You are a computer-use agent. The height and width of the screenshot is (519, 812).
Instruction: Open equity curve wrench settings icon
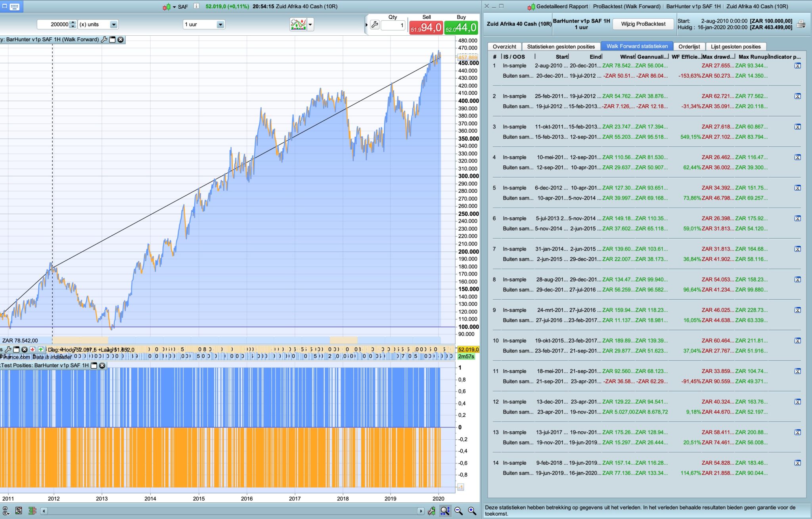point(104,40)
